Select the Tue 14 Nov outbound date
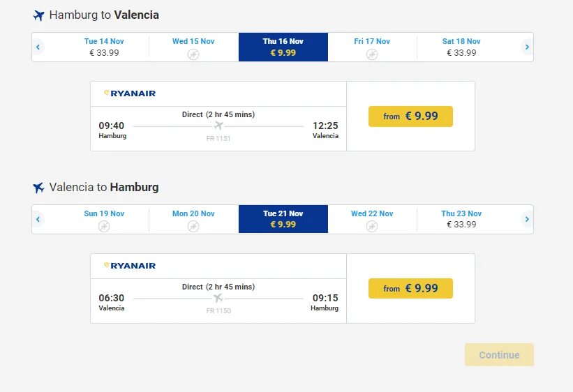 104,47
